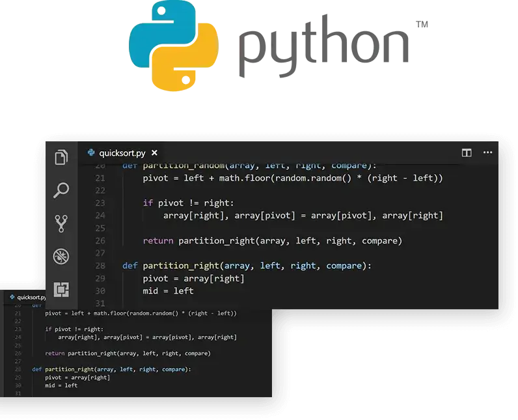
Task: Click 'mid = left' in the large editor
Action: (x=168, y=291)
